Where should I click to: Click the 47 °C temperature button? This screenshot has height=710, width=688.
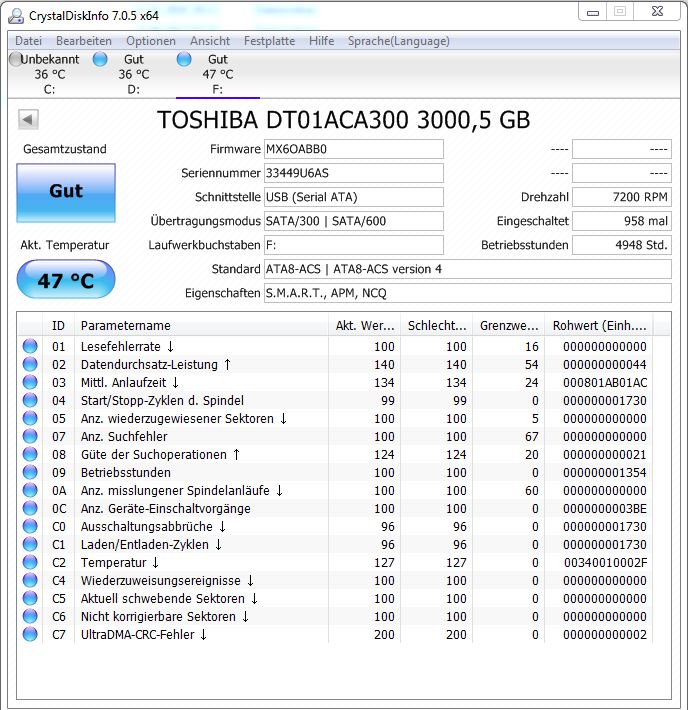click(66, 280)
